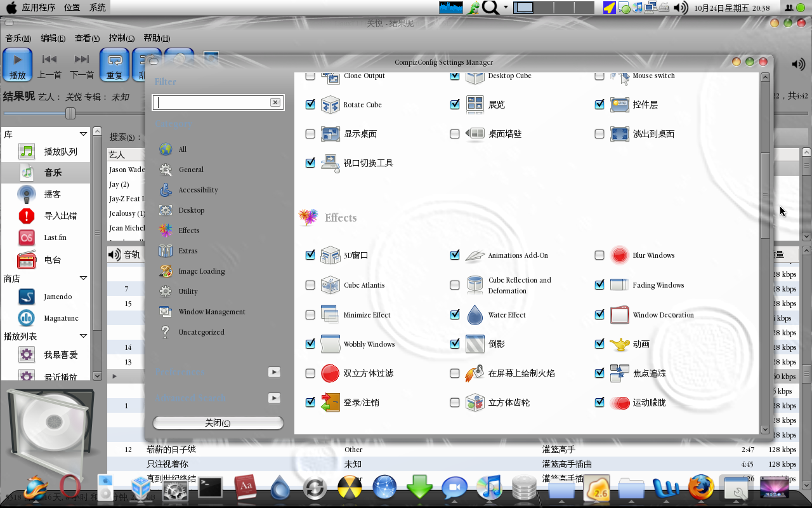
Task: Click the 视口切换工具 plugin icon
Action: coord(331,163)
